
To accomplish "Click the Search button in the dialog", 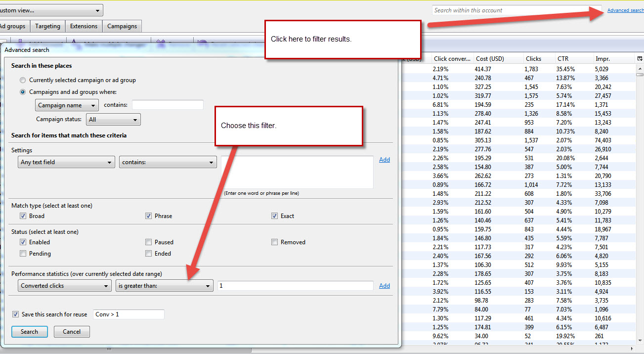I will coord(29,332).
